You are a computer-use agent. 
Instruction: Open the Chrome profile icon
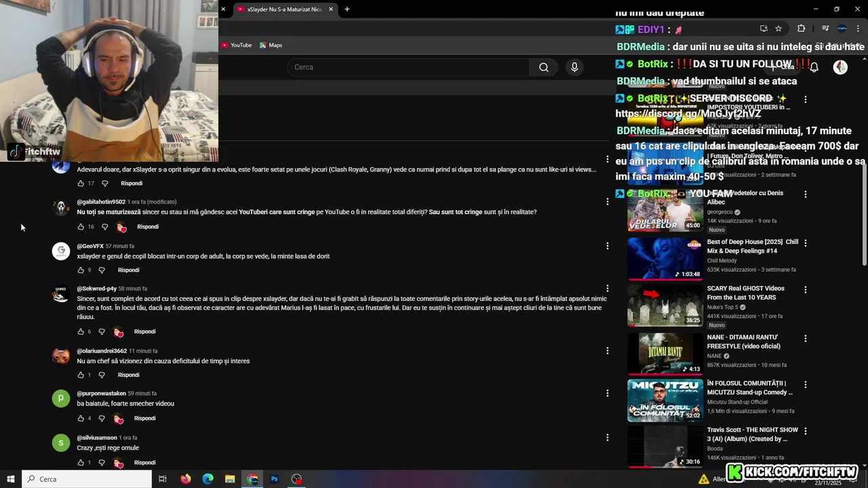pos(842,28)
